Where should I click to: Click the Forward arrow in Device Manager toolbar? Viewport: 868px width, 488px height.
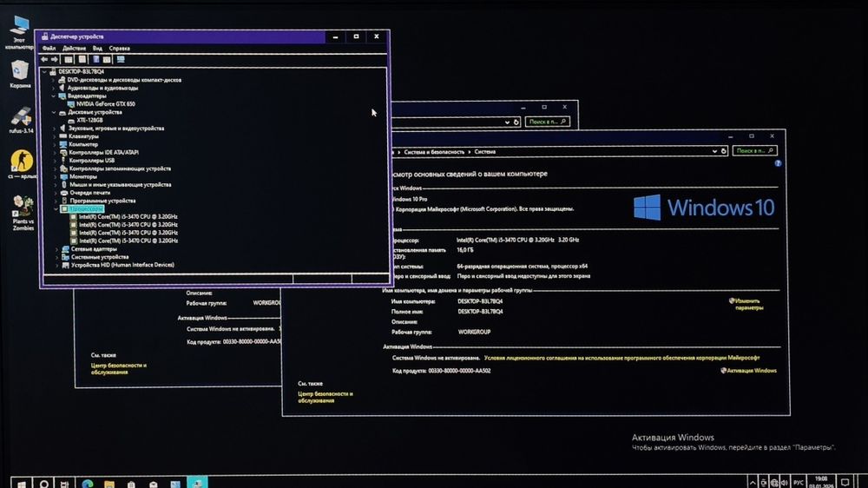(x=54, y=59)
